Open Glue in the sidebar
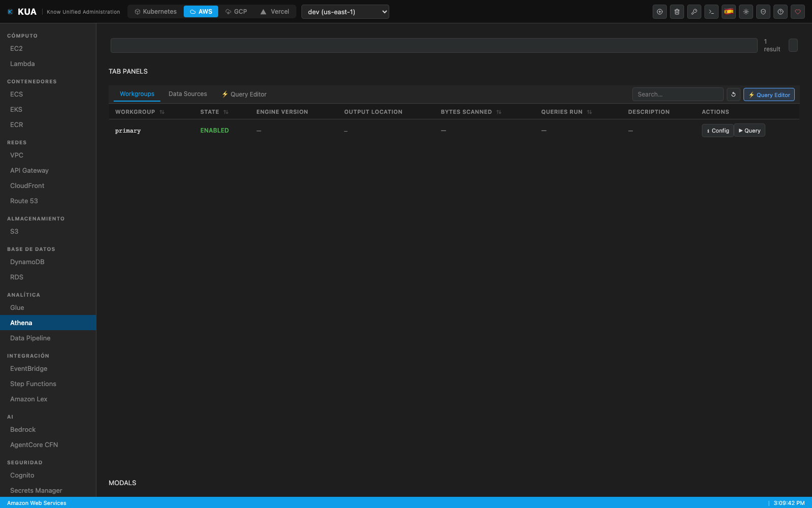Screen dimensions: 812x508 click(48, 308)
